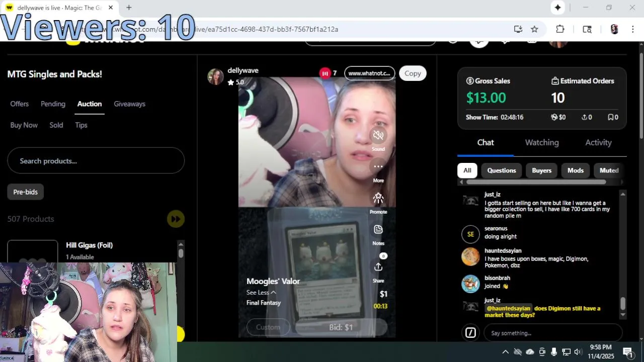Open Chrome media control icon

587,29
